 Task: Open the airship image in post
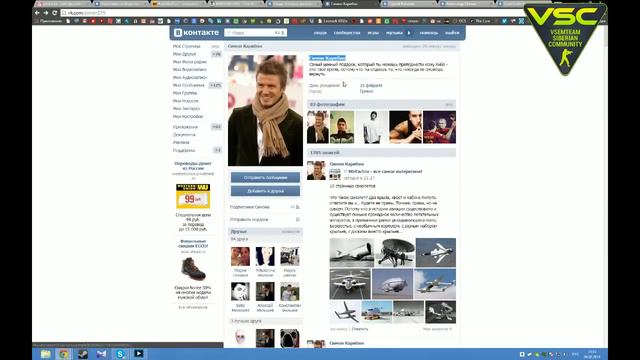click(x=392, y=284)
